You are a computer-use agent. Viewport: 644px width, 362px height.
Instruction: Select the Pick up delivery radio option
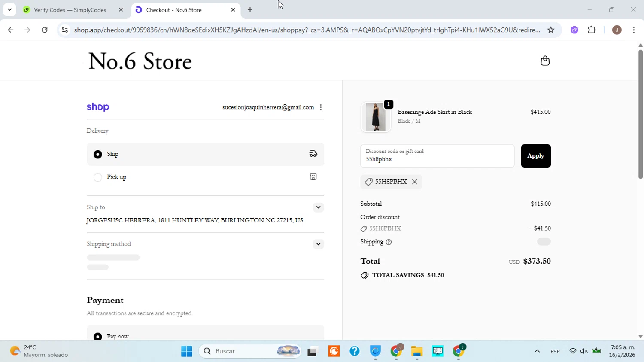[x=98, y=177]
